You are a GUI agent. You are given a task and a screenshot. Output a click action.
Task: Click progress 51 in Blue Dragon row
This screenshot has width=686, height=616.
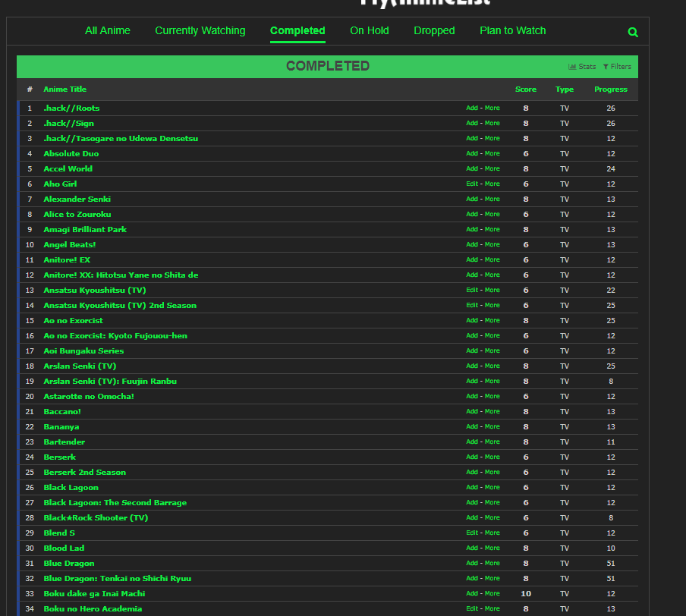611,564
